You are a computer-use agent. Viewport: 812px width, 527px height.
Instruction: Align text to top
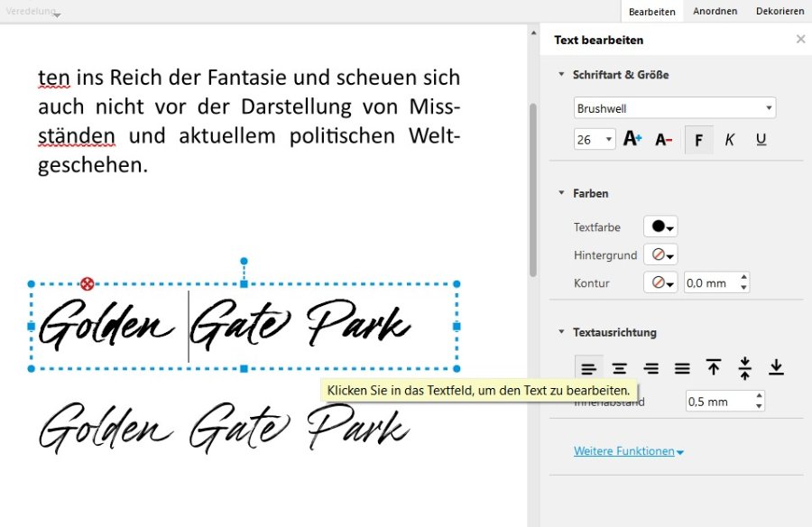pyautogui.click(x=714, y=367)
